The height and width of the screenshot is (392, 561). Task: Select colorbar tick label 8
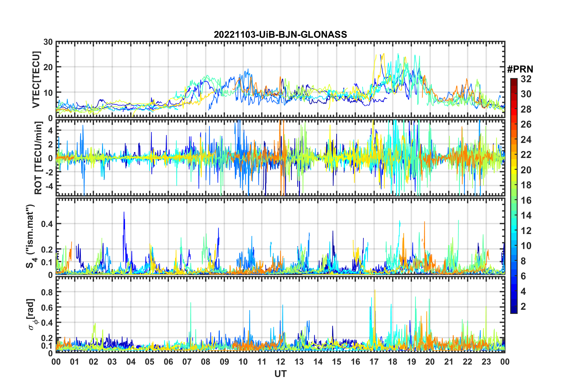click(523, 261)
